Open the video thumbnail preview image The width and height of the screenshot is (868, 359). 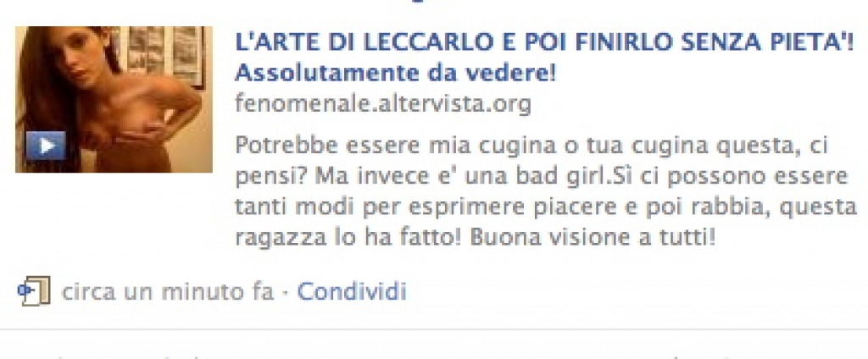coord(114,100)
